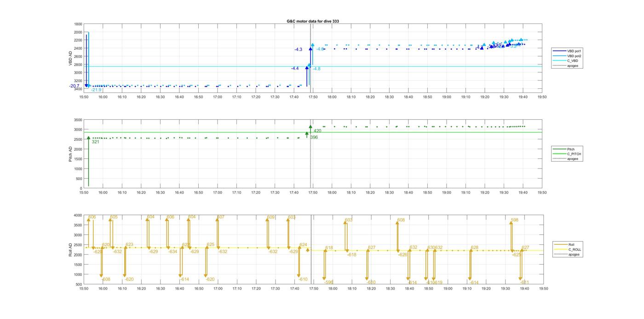Click the "396" pitch data label

pyautogui.click(x=314, y=137)
